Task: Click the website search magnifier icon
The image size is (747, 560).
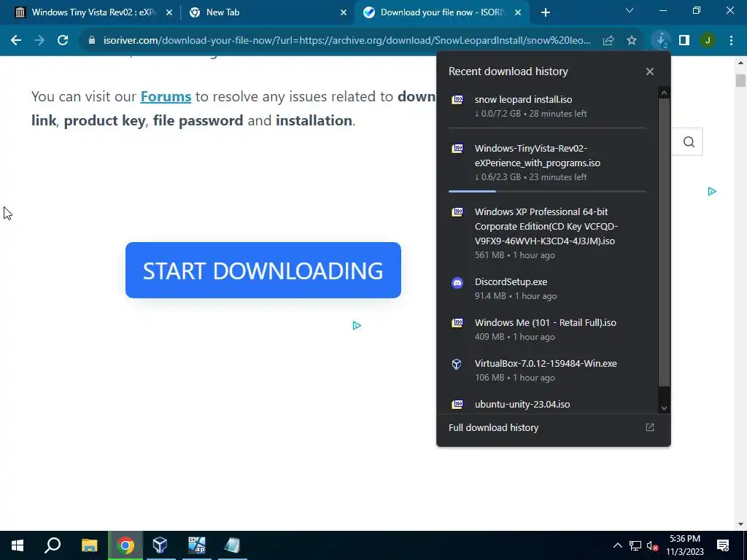Action: pyautogui.click(x=689, y=142)
